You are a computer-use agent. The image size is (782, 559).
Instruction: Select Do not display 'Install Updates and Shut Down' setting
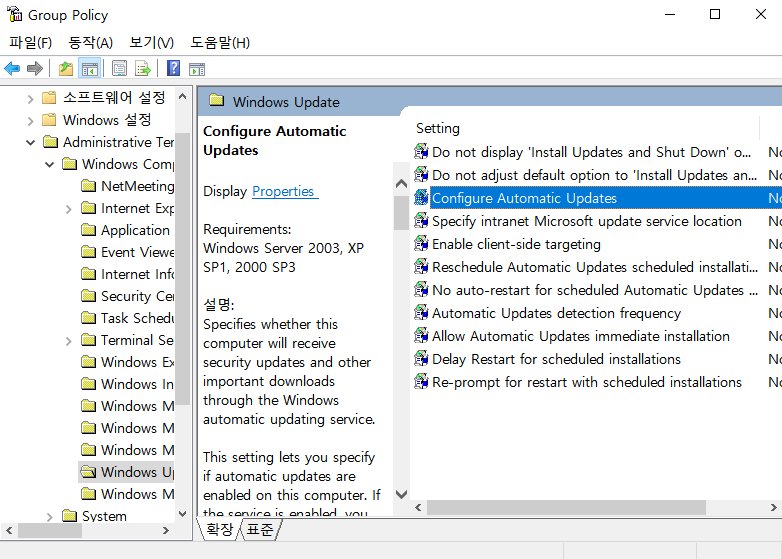point(591,152)
